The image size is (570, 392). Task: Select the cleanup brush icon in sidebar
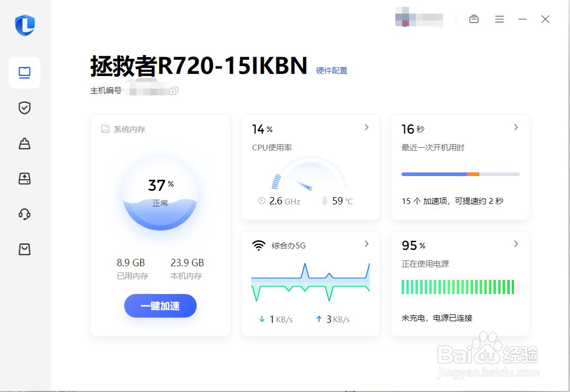click(24, 143)
